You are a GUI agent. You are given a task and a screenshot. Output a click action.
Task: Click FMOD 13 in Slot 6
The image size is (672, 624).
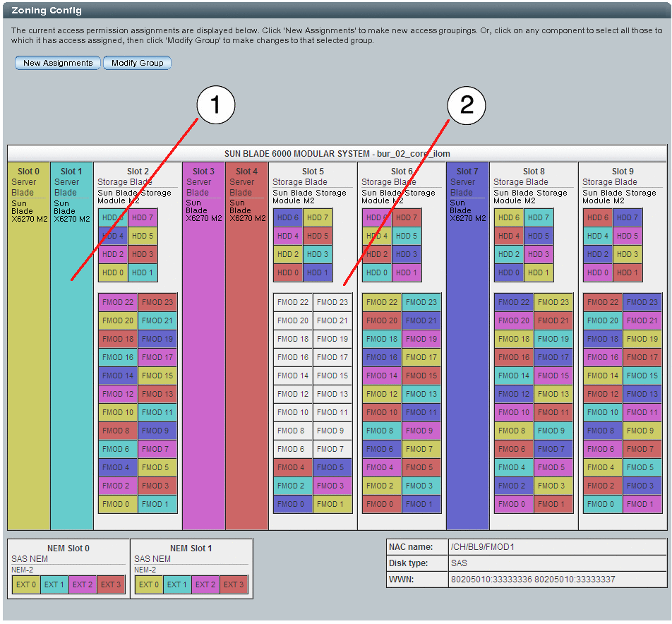[421, 395]
